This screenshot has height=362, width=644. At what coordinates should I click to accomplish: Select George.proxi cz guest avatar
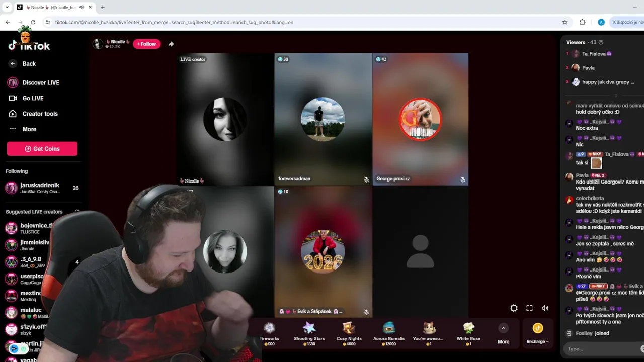420,119
